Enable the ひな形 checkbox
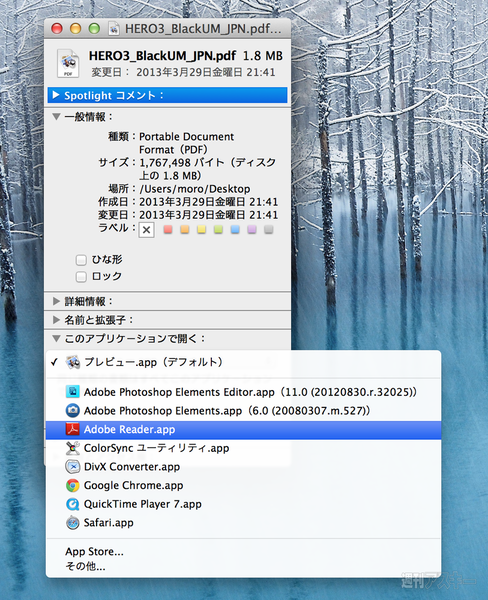Image resolution: width=488 pixels, height=600 pixels. coord(81,260)
